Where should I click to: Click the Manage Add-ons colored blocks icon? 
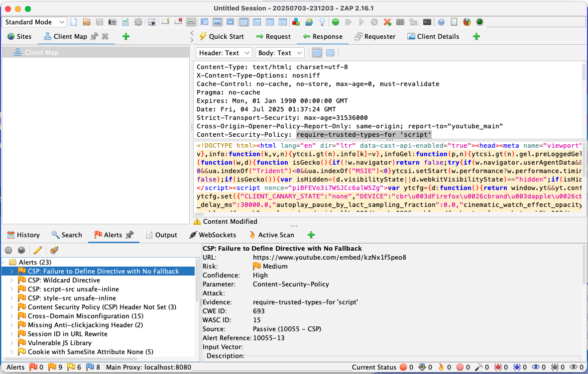[x=296, y=22]
